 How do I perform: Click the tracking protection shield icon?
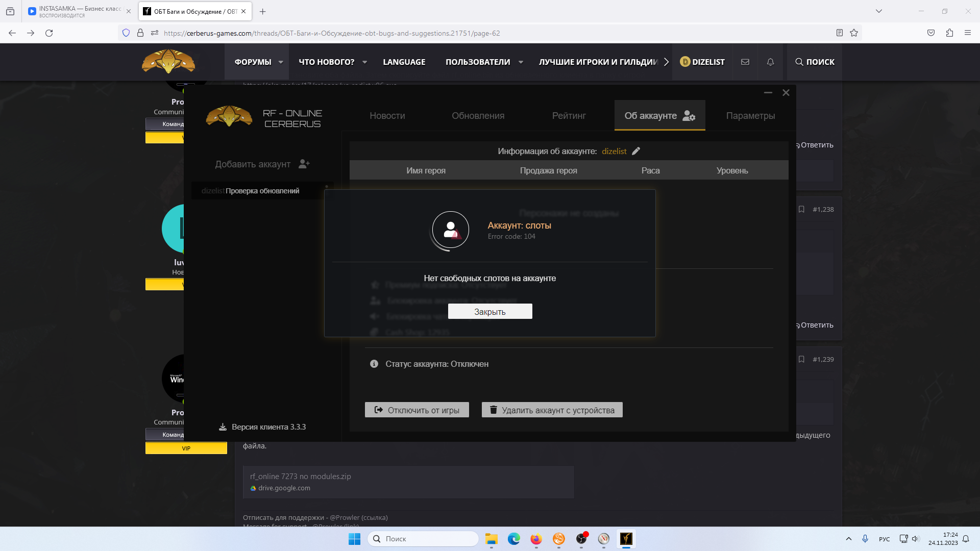pyautogui.click(x=126, y=33)
